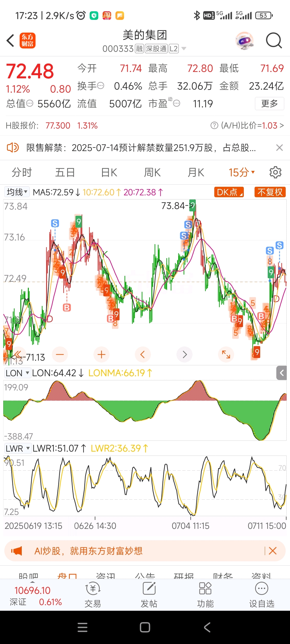Expand chart to fullscreen
The width and height of the screenshot is (290, 644).
click(x=226, y=354)
